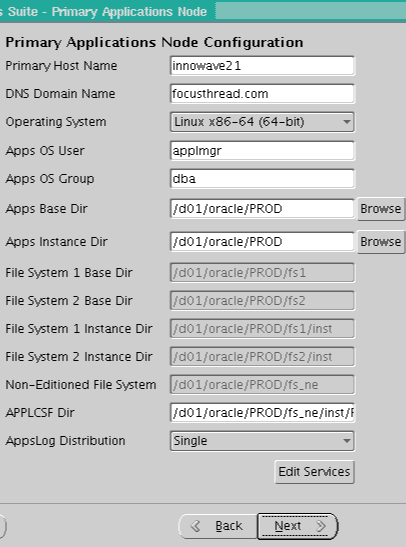Click the AppsLog Distribution dropdown arrow
Image resolution: width=406 pixels, height=547 pixels.
point(346,441)
